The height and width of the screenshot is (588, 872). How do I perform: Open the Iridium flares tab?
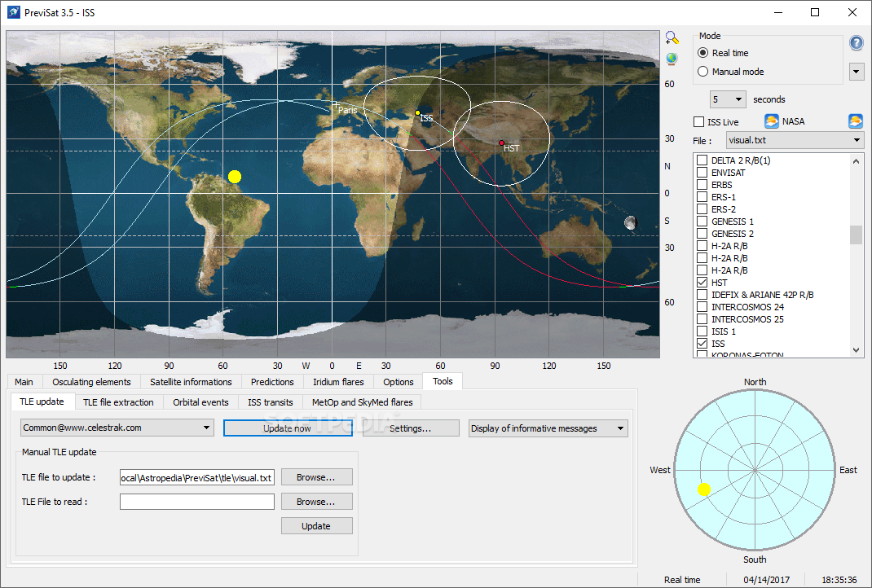click(338, 382)
